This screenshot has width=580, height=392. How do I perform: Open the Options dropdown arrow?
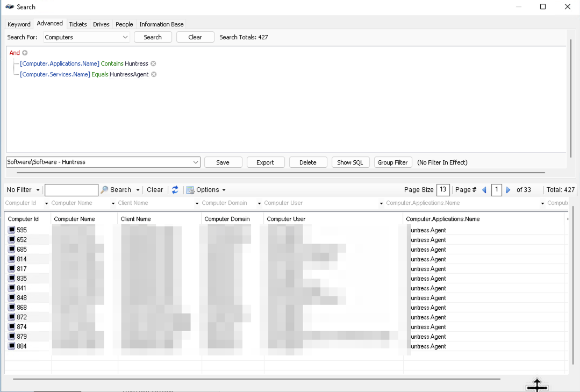(224, 190)
